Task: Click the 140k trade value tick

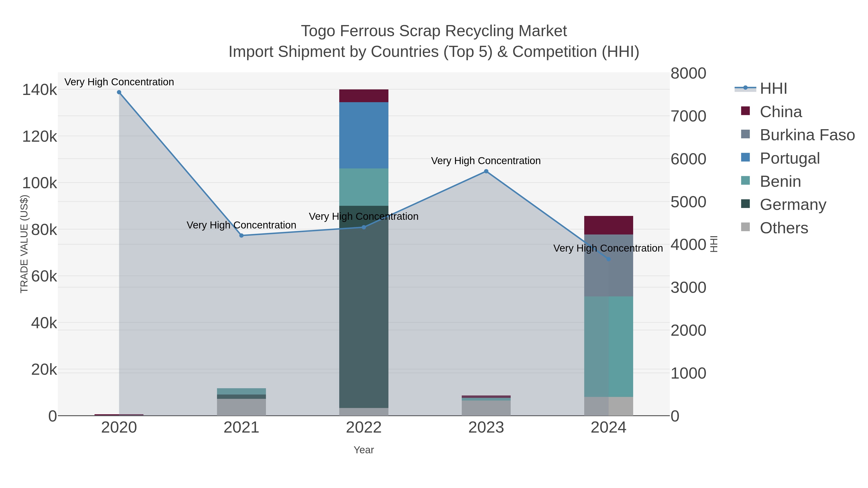Action: tap(40, 90)
